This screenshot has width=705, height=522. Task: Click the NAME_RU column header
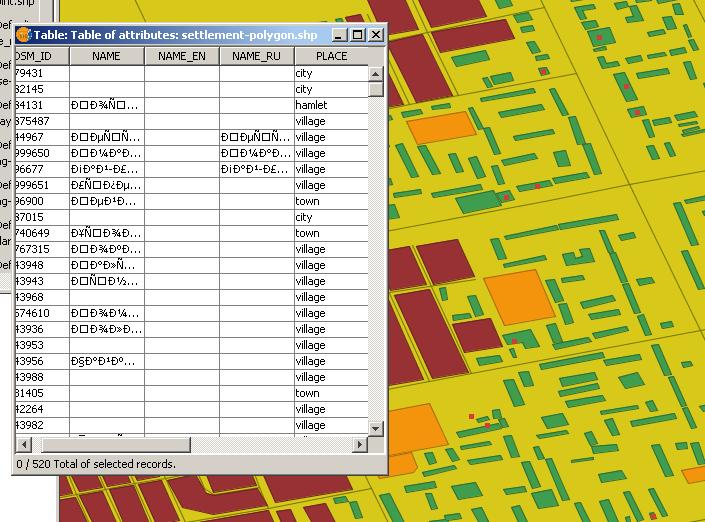[x=256, y=56]
